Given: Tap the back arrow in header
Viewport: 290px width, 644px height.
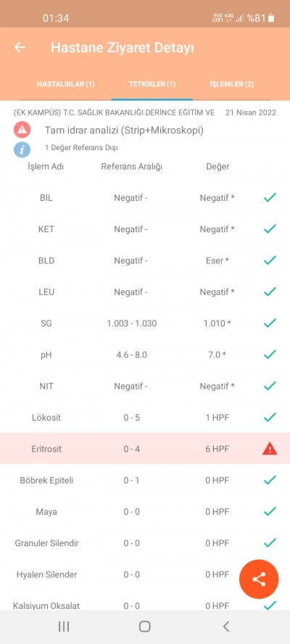Looking at the screenshot, I should point(20,47).
